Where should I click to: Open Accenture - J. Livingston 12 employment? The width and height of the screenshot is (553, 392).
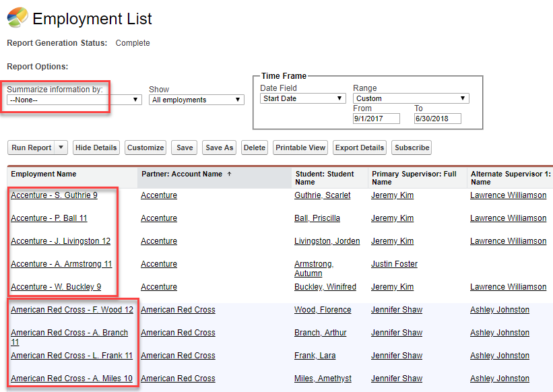61,240
